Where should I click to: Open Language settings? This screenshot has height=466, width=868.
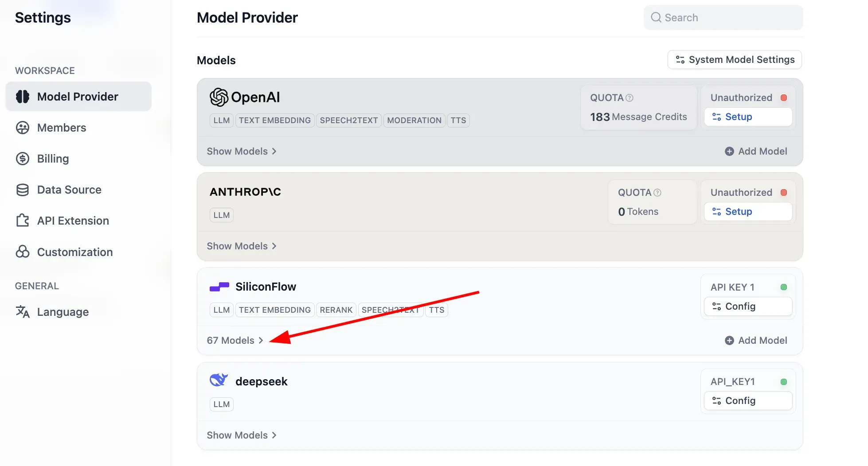tap(63, 312)
